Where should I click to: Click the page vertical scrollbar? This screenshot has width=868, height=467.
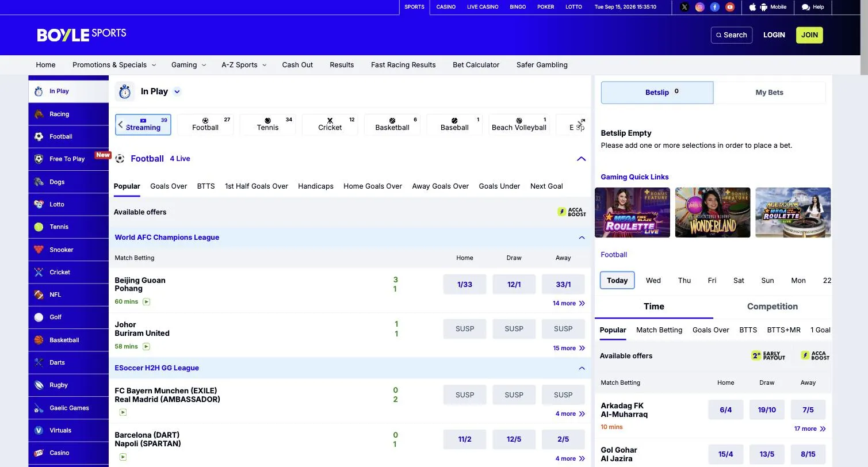pos(863,37)
